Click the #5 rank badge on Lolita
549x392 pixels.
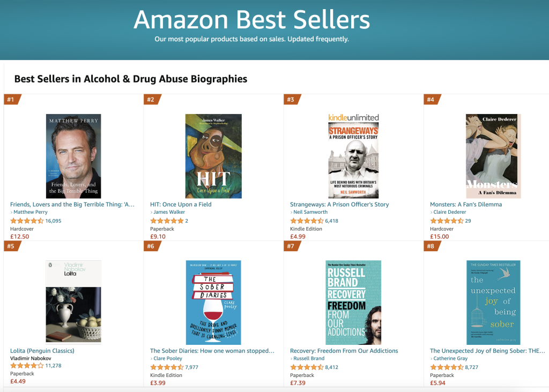tap(12, 246)
